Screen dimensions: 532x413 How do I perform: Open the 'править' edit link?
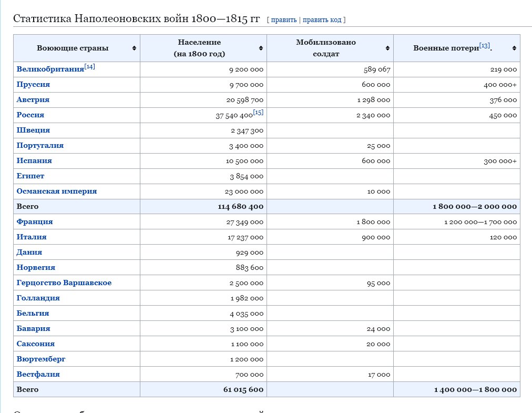(283, 20)
